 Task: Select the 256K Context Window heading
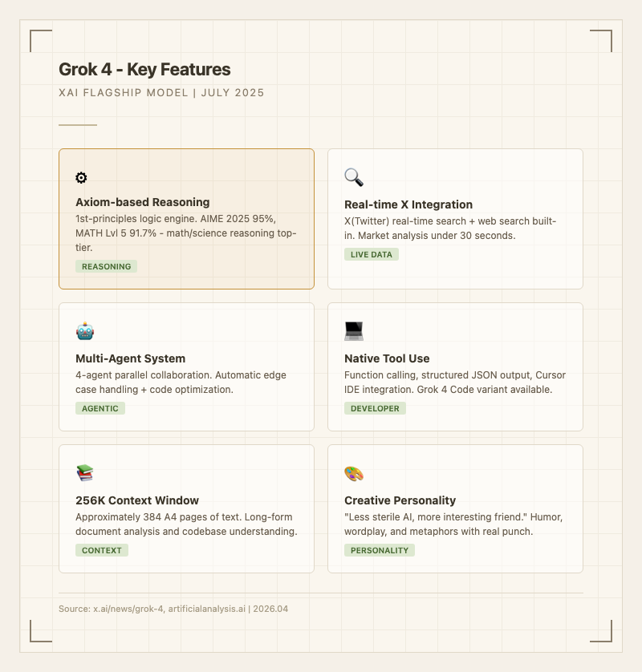tap(137, 500)
